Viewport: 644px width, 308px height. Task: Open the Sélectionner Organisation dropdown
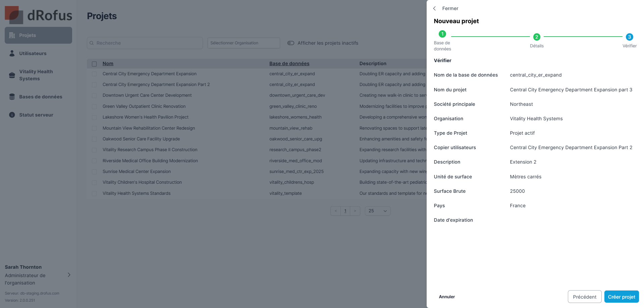point(244,43)
